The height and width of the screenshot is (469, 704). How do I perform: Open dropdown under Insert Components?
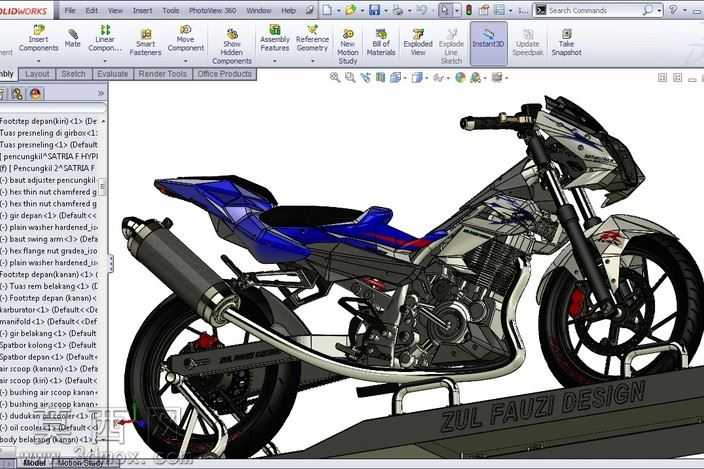[x=39, y=61]
